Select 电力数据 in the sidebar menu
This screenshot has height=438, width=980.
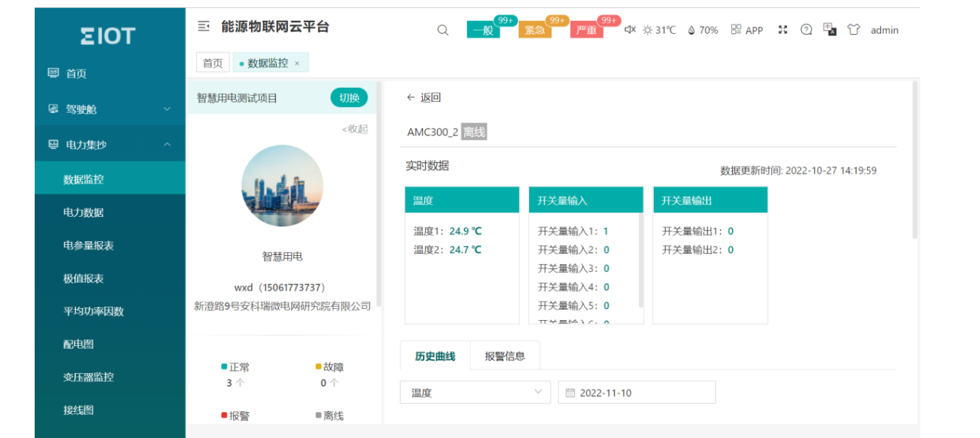(x=83, y=212)
